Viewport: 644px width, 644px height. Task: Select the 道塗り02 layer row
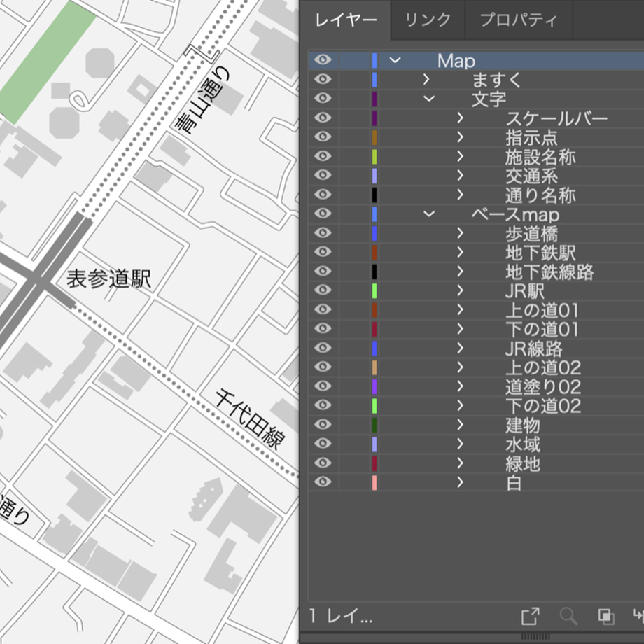[477, 387]
